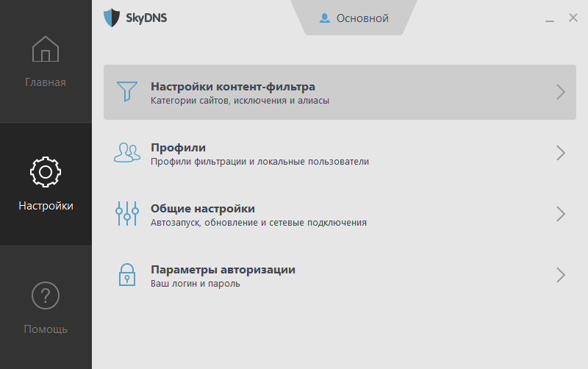
Task: Click the user avatar icon next to Основной
Action: coord(325,18)
